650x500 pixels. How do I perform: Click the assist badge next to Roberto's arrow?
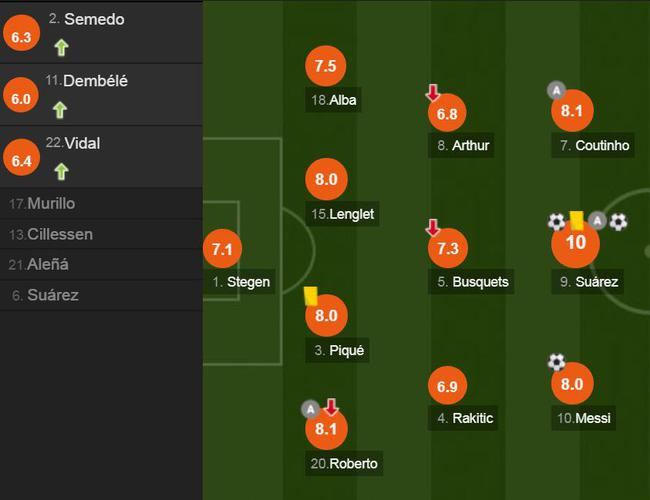(x=311, y=408)
